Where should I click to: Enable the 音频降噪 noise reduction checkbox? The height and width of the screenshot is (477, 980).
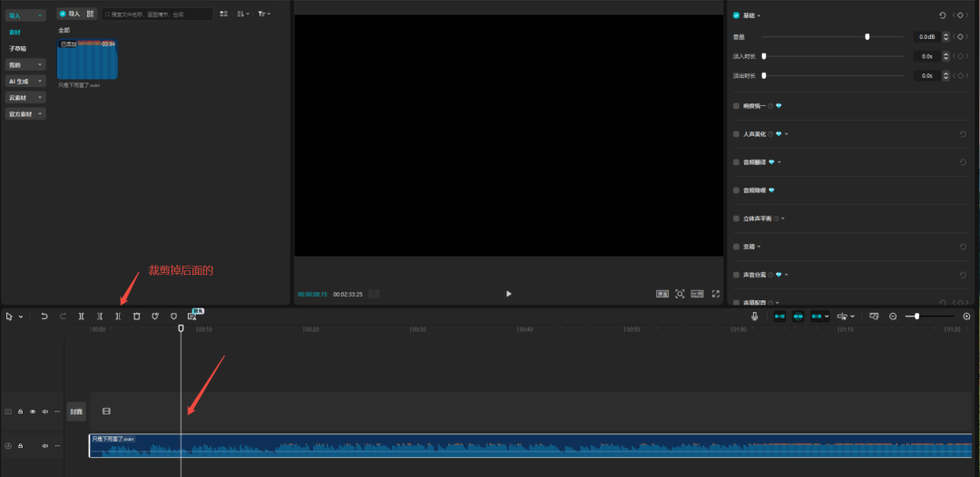click(736, 190)
